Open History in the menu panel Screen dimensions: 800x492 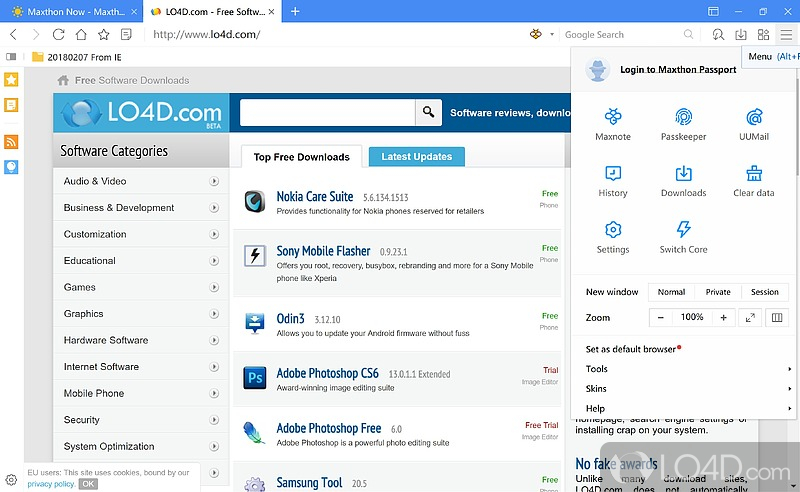pyautogui.click(x=613, y=181)
